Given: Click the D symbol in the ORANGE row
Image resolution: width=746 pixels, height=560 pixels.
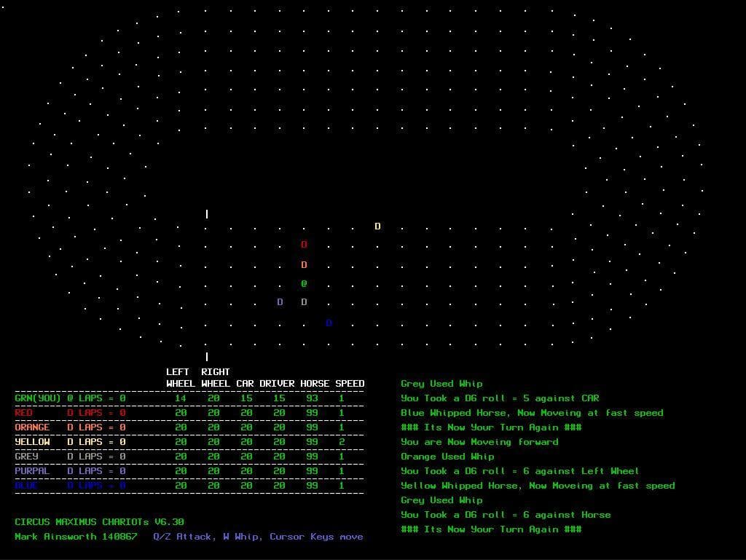Looking at the screenshot, I should pyautogui.click(x=71, y=427).
